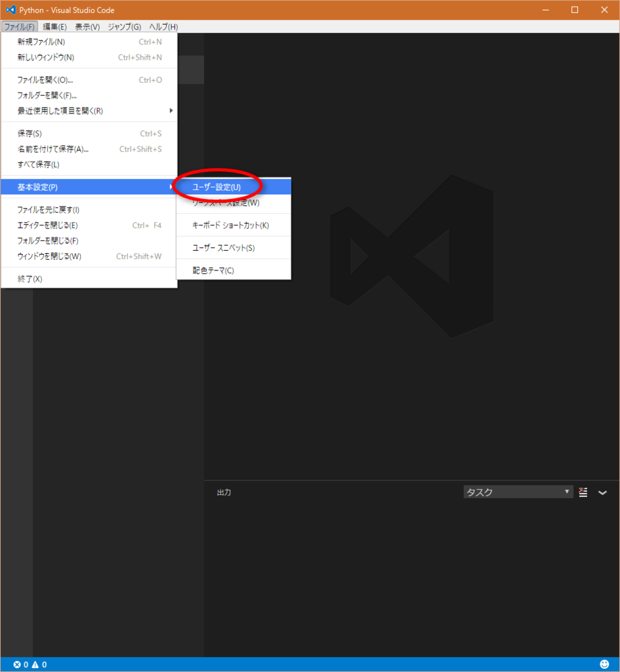
Task: Open the ジャンプ(G) menu
Action: coord(124,26)
